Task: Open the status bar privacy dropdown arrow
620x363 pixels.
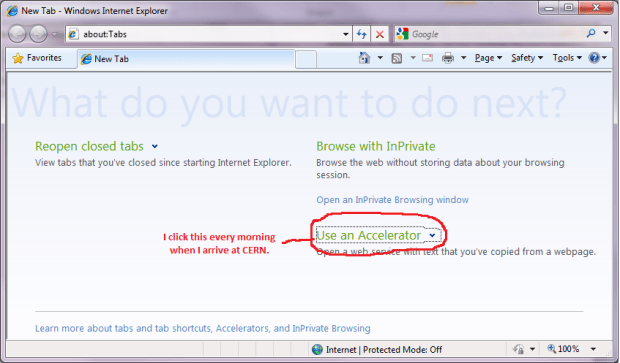Action: pos(532,349)
